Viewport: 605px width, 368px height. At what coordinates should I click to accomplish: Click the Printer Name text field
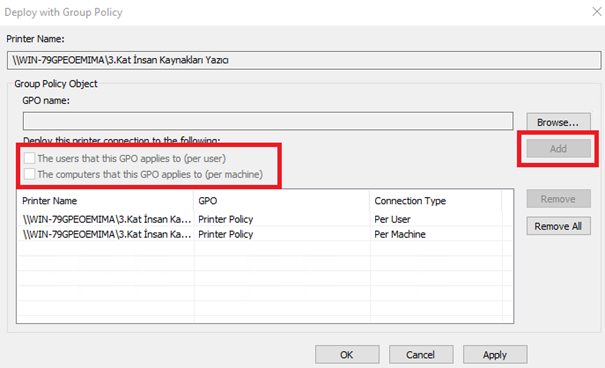pos(304,60)
